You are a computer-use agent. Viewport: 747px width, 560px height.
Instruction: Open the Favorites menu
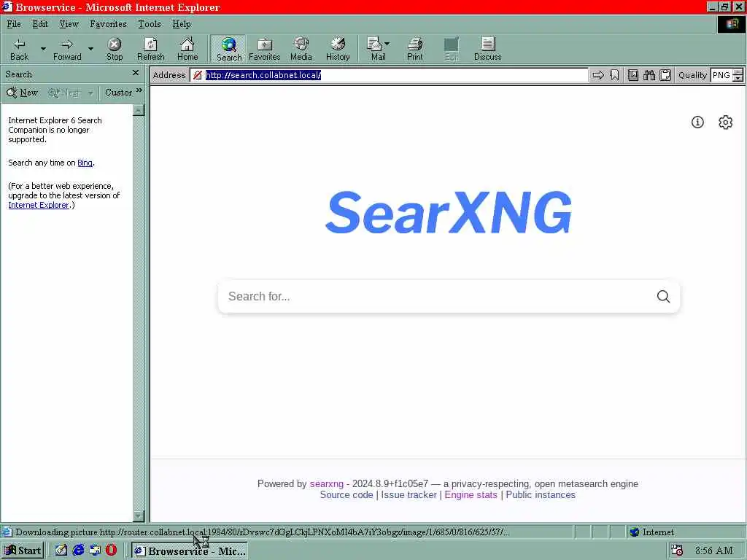(108, 24)
